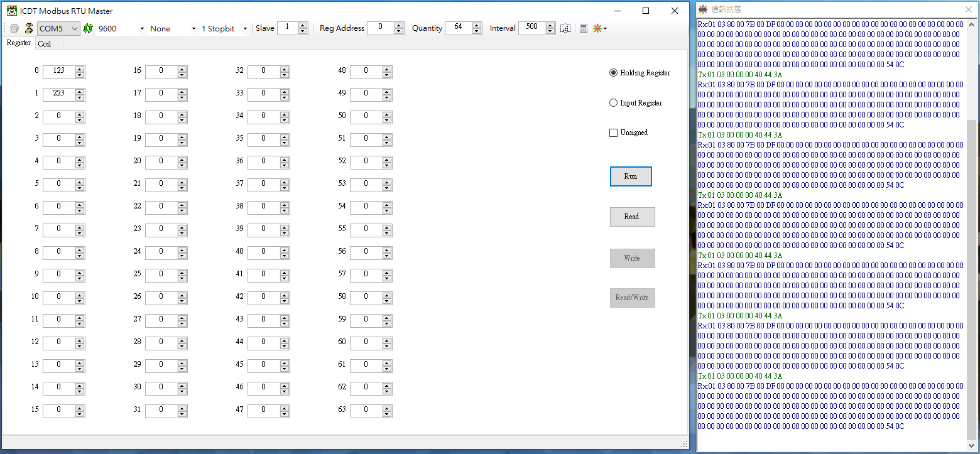Viewport: 980px width, 454px height.
Task: Enable the Unsigned checkbox
Action: tap(613, 132)
